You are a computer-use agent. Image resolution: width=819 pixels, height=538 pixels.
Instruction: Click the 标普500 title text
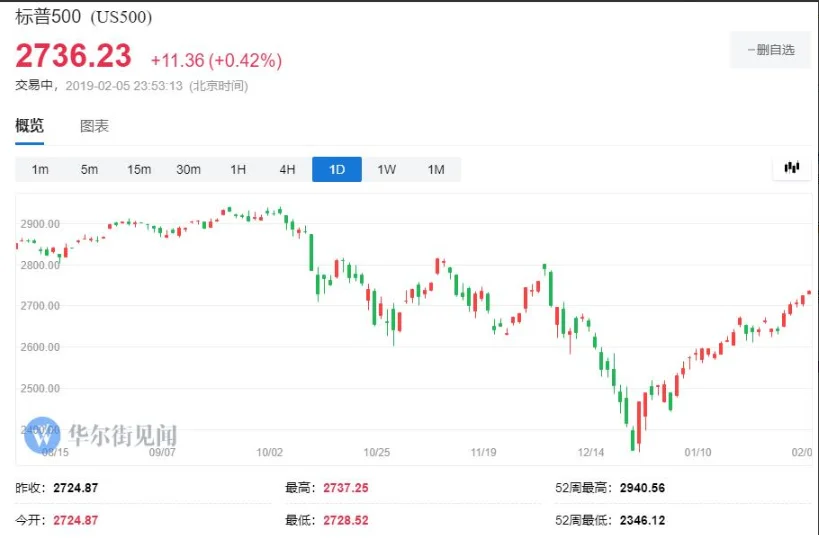pyautogui.click(x=48, y=17)
